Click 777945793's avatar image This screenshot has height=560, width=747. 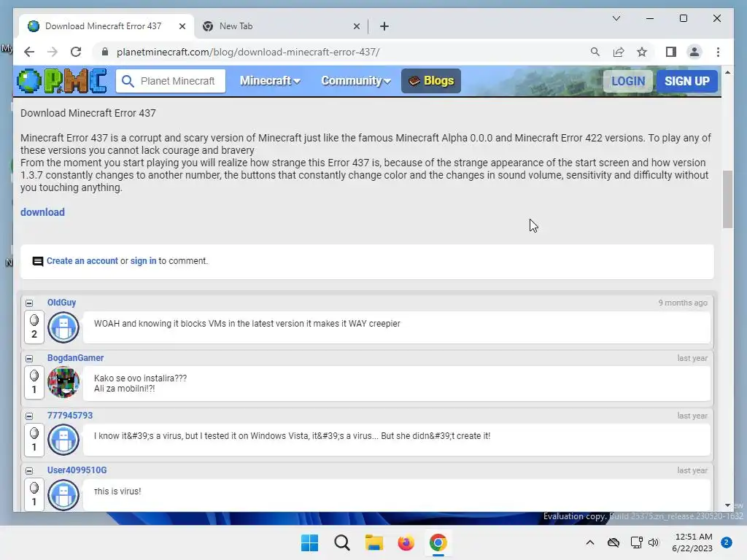(63, 440)
